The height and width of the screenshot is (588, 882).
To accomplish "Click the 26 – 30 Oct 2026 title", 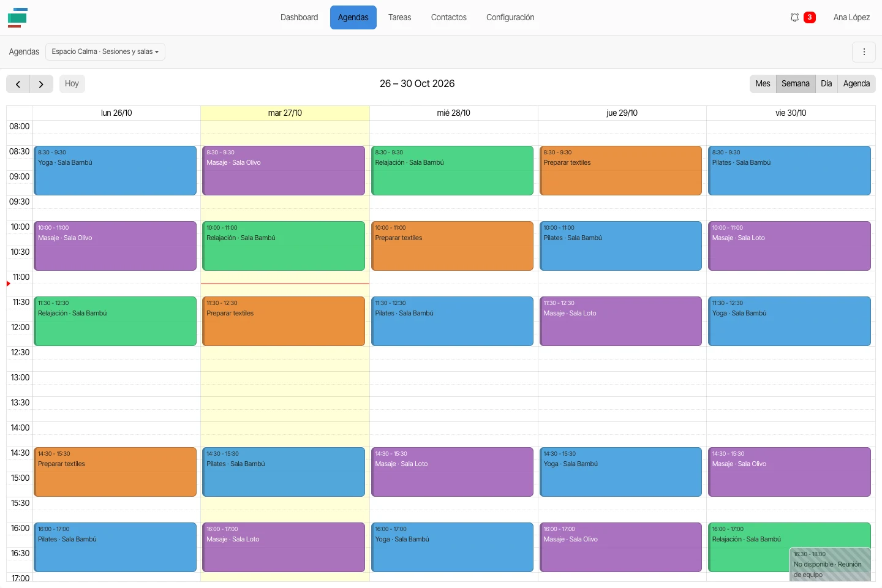I will pyautogui.click(x=417, y=84).
